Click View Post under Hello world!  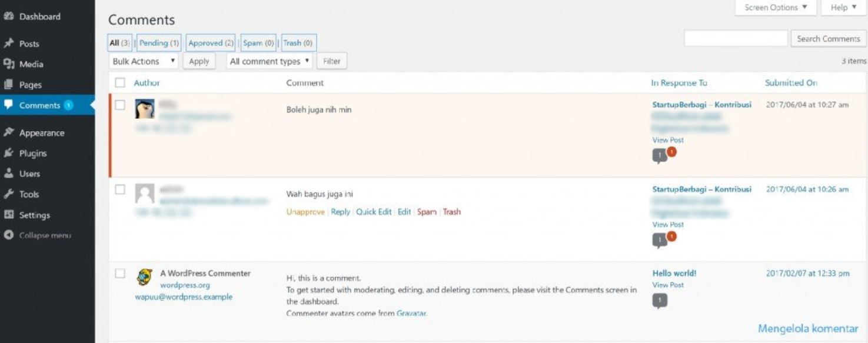click(x=668, y=285)
